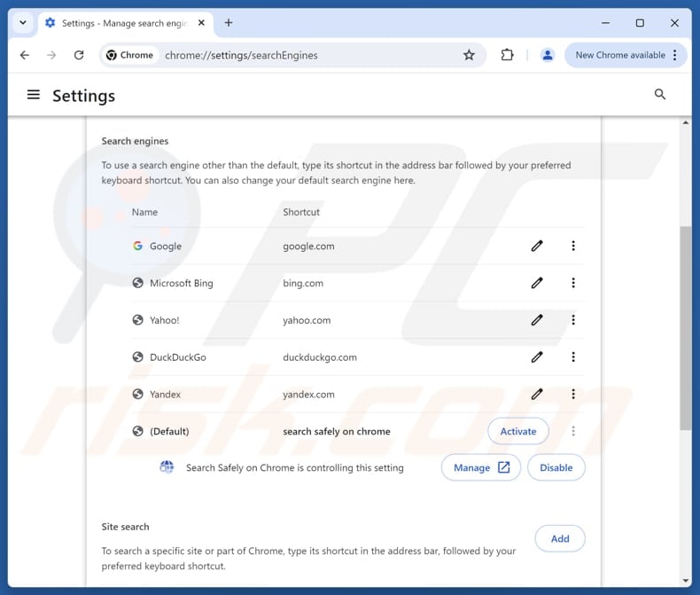Edit the Yandex search engine entry
The width and height of the screenshot is (700, 595).
pyautogui.click(x=537, y=394)
